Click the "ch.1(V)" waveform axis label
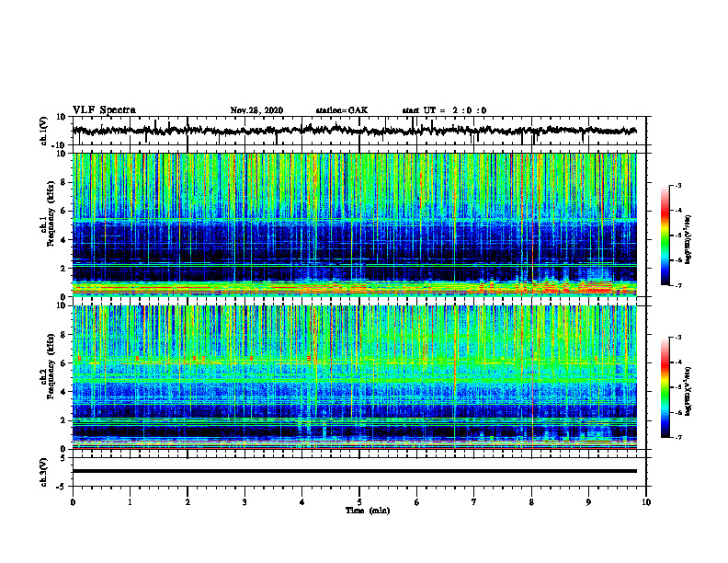728x563 pixels. coord(43,131)
